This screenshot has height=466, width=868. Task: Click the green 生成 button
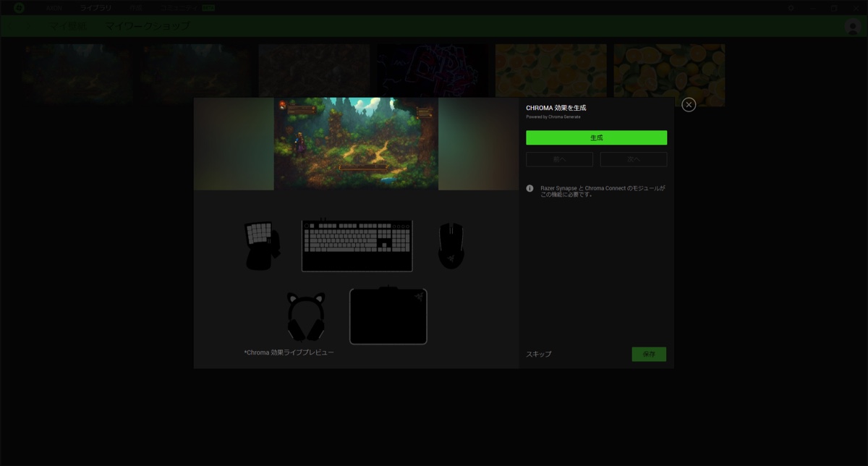(596, 137)
